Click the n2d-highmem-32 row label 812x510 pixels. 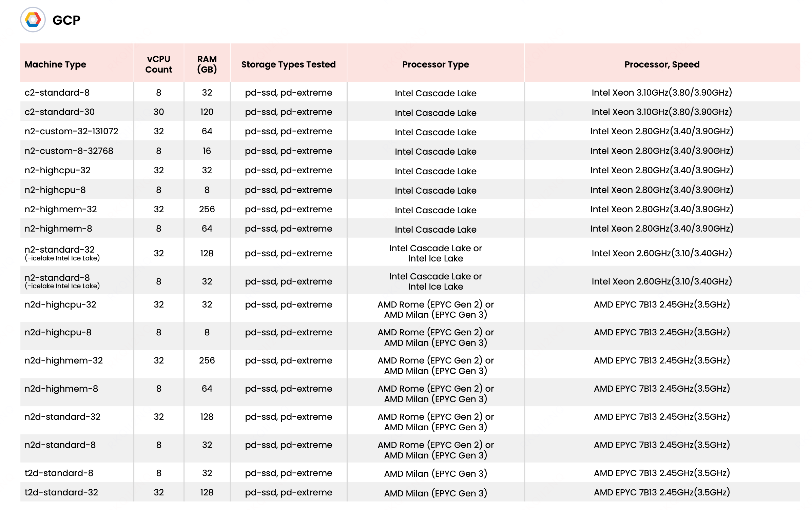63,360
